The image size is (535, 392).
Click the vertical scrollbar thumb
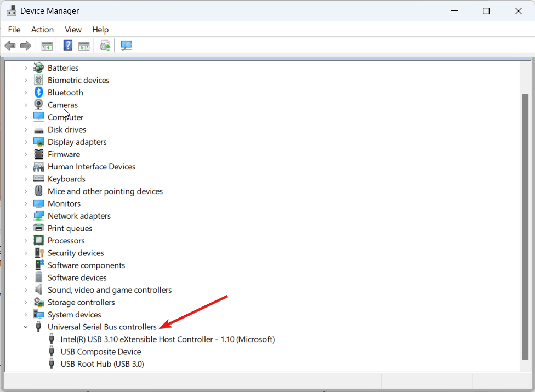[x=525, y=227]
